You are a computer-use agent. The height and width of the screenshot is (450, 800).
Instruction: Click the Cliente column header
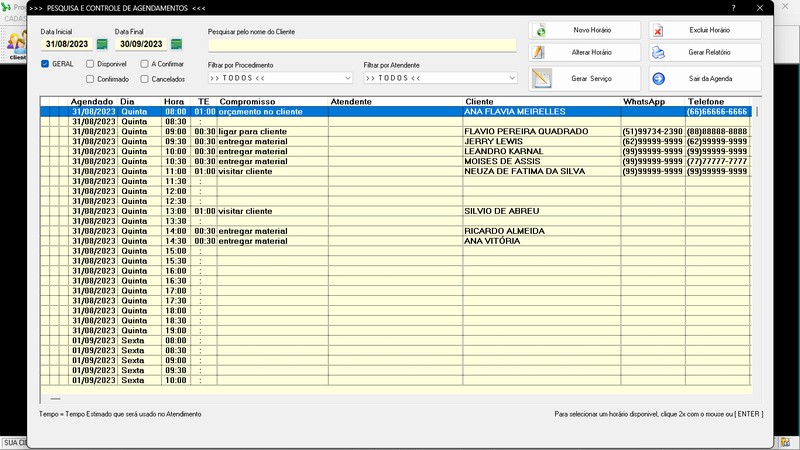(540, 102)
